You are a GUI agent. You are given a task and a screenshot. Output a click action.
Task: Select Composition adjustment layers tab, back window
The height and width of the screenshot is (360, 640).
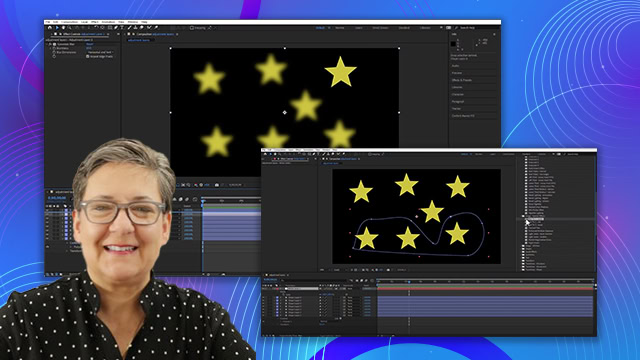155,34
